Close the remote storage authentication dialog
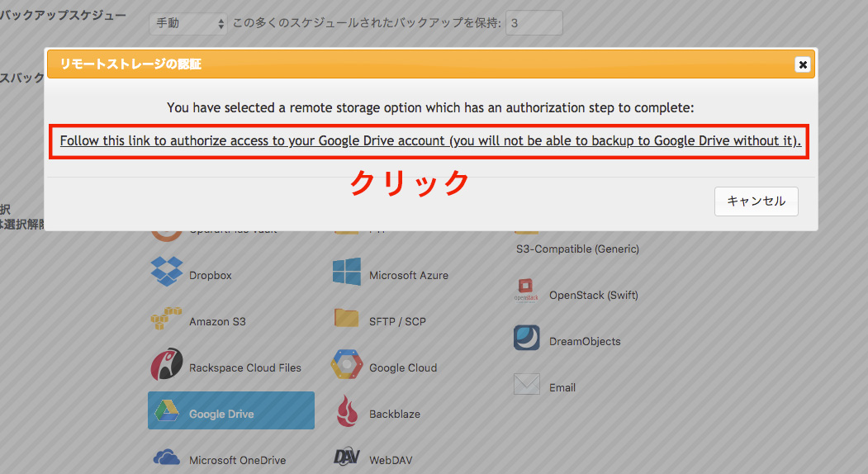The image size is (868, 474). click(x=803, y=64)
